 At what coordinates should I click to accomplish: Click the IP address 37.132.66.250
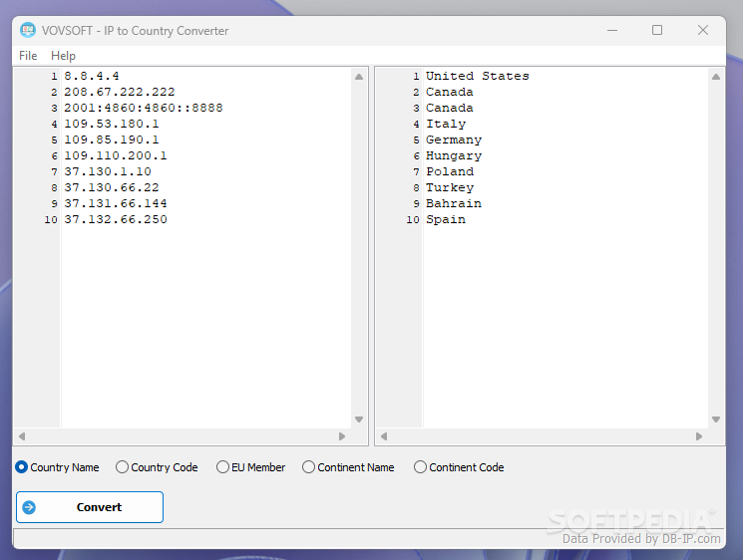tap(116, 219)
